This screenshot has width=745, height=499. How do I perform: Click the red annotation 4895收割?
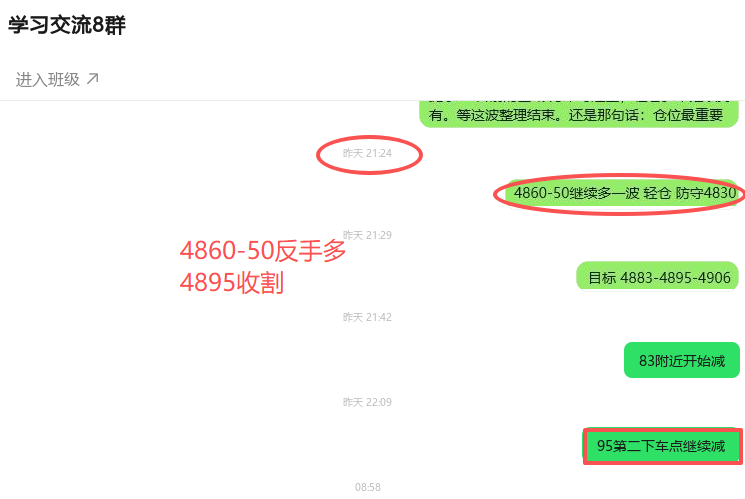(x=232, y=283)
